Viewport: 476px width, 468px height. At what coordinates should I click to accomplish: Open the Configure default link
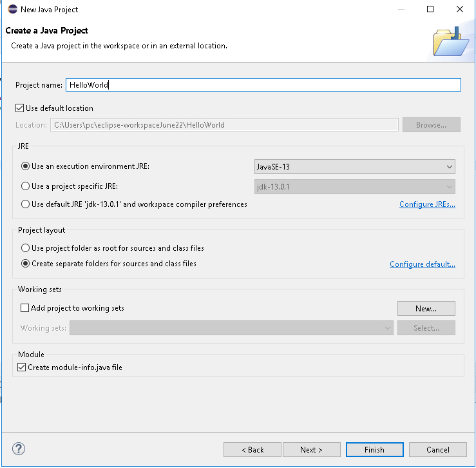tap(423, 264)
